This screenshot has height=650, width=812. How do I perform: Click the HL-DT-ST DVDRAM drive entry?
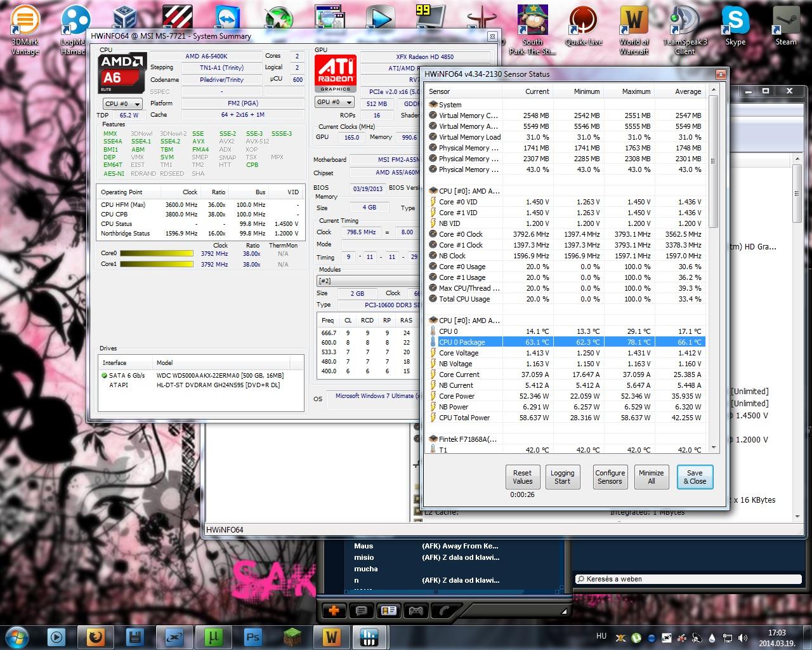click(x=202, y=385)
